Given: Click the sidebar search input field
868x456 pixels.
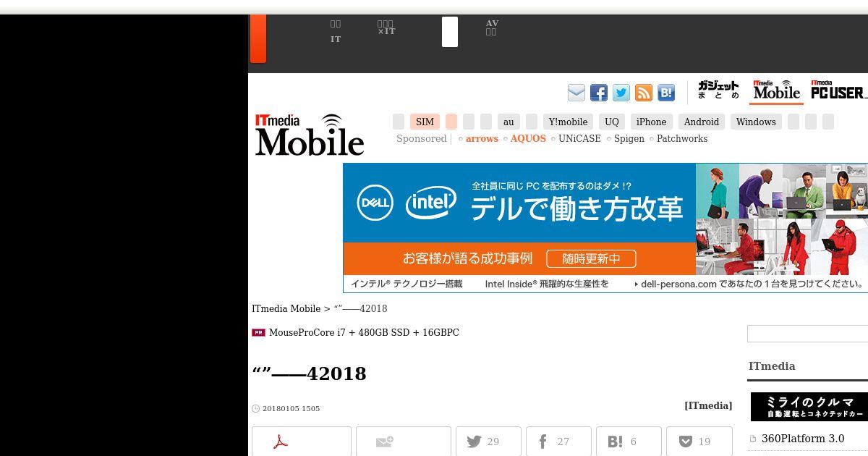Looking at the screenshot, I should click(x=807, y=334).
